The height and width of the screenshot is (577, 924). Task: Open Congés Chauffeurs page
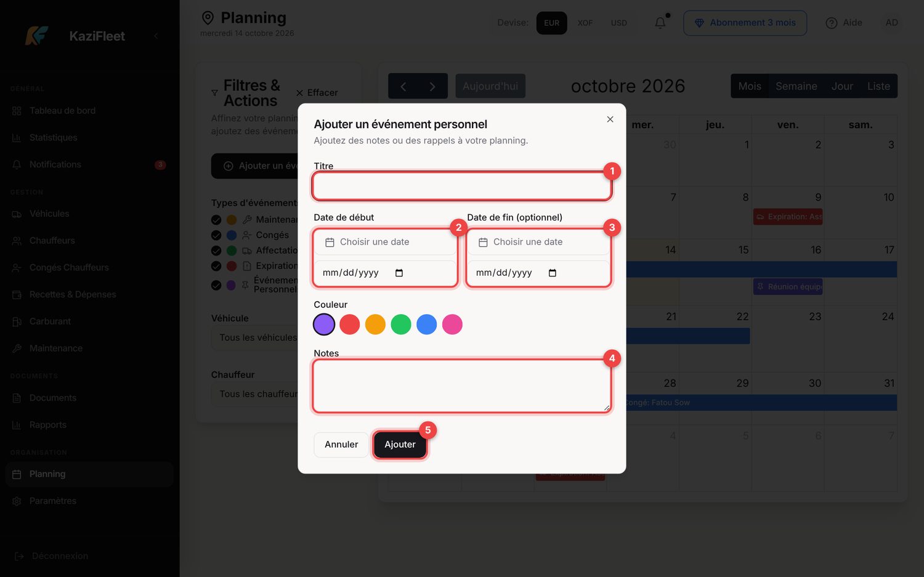89,267
